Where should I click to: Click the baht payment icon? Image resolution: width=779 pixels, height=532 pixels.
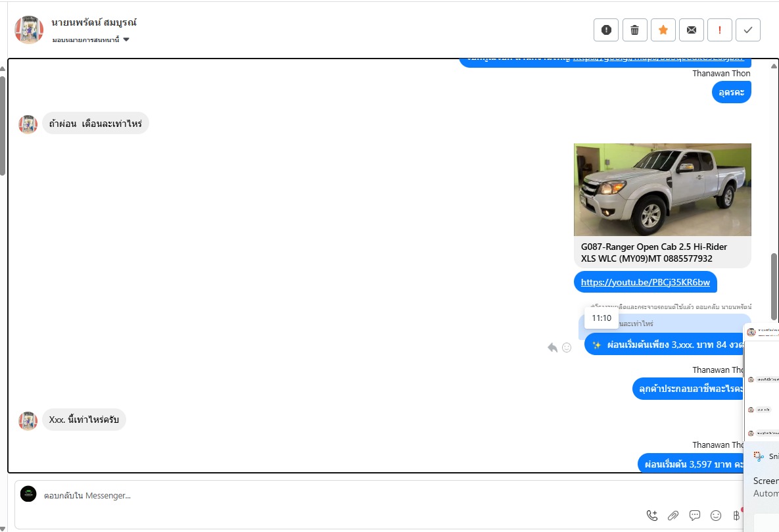(736, 516)
